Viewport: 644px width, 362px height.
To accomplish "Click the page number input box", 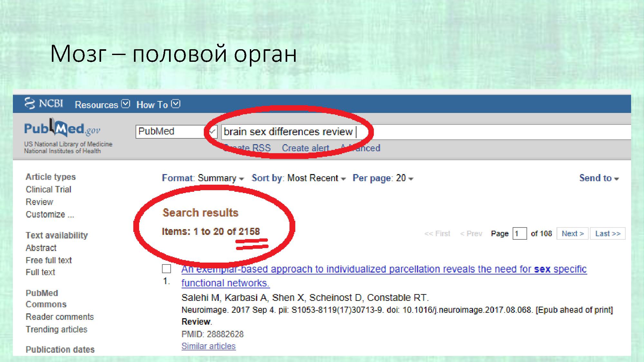I will pyautogui.click(x=519, y=234).
